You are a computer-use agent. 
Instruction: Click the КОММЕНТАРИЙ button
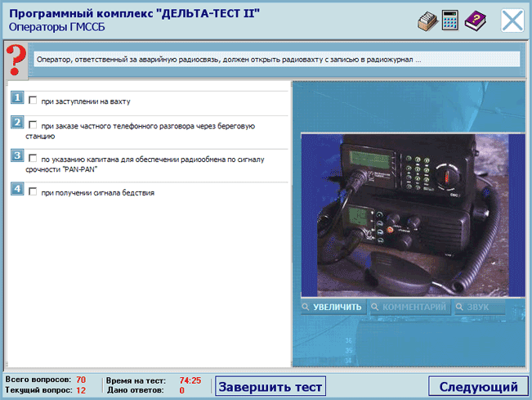(409, 308)
